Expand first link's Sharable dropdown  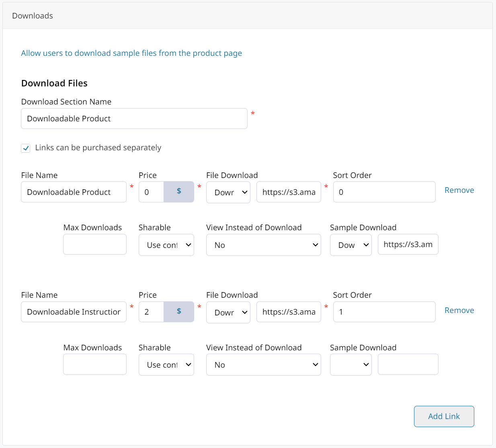coord(166,245)
